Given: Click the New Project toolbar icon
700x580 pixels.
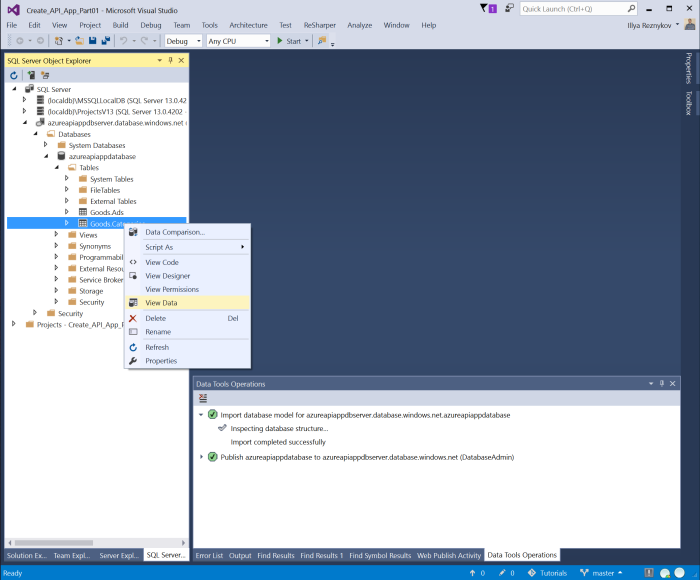Looking at the screenshot, I should click(58, 41).
